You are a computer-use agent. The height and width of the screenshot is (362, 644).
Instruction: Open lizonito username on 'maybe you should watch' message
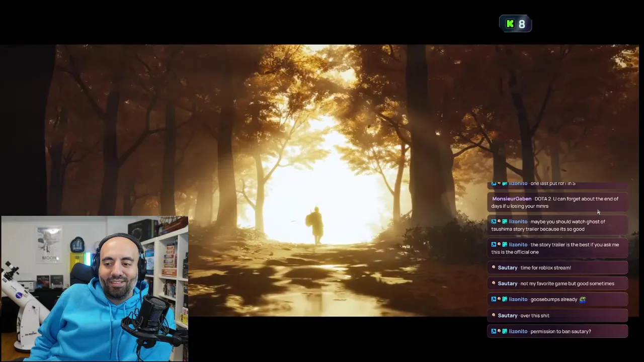coord(518,221)
